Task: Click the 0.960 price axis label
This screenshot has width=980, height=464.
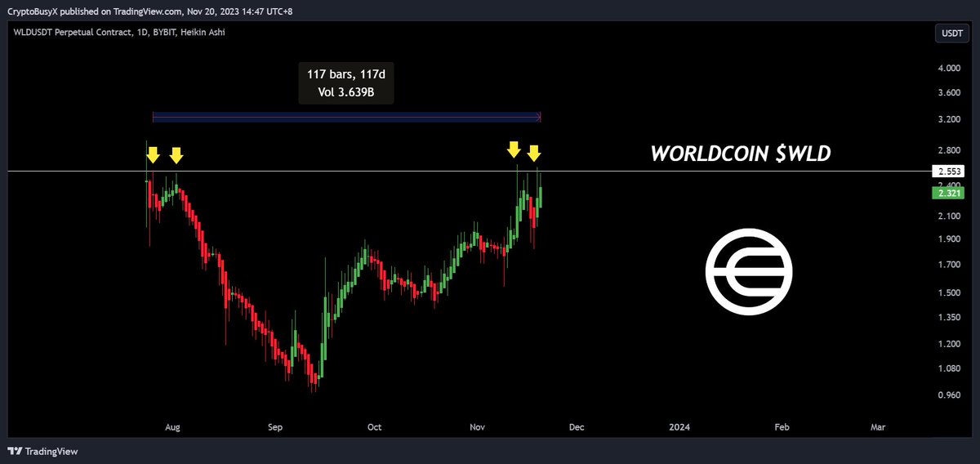Action: point(949,395)
